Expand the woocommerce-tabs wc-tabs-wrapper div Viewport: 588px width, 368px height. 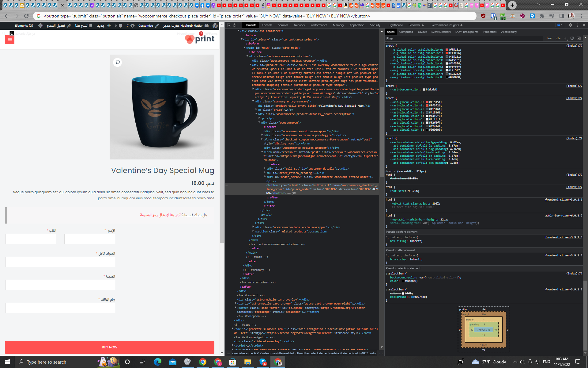click(x=253, y=227)
